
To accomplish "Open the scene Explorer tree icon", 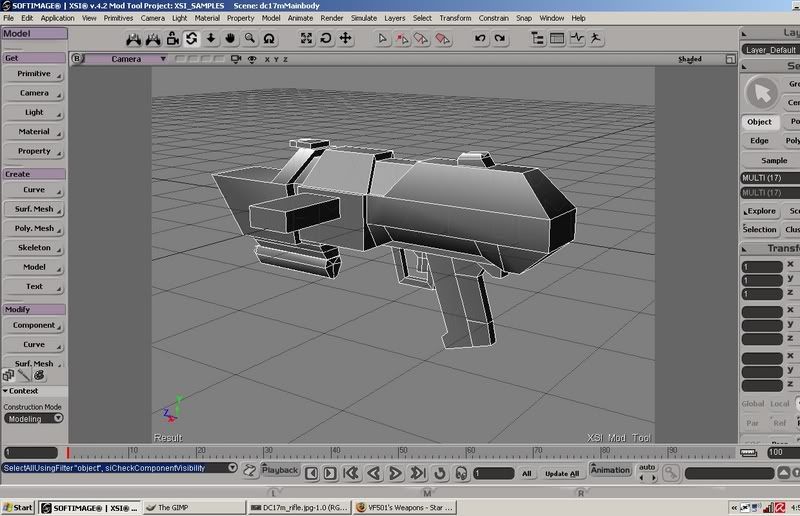I will click(537, 38).
